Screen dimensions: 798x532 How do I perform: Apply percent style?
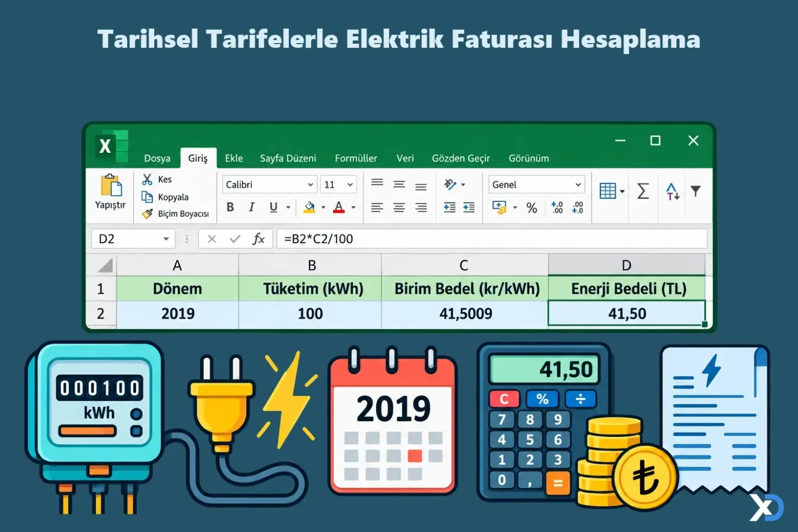(531, 208)
